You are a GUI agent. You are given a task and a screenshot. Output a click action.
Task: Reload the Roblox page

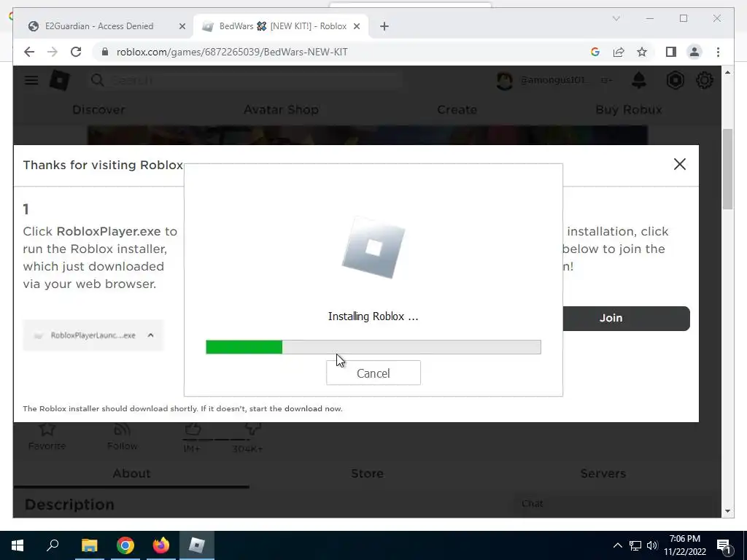pos(76,52)
